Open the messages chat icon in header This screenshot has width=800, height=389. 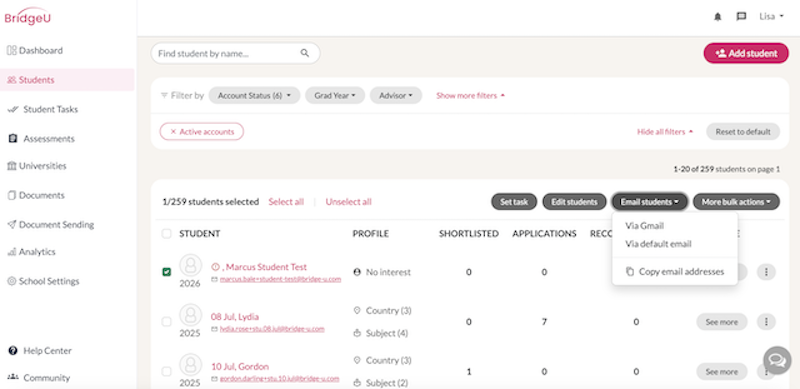point(741,17)
